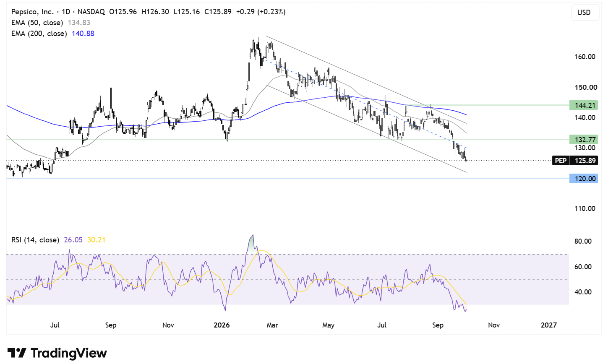The height and width of the screenshot is (364, 608).
Task: Click the green "144.21" price level label
Action: [x=584, y=105]
